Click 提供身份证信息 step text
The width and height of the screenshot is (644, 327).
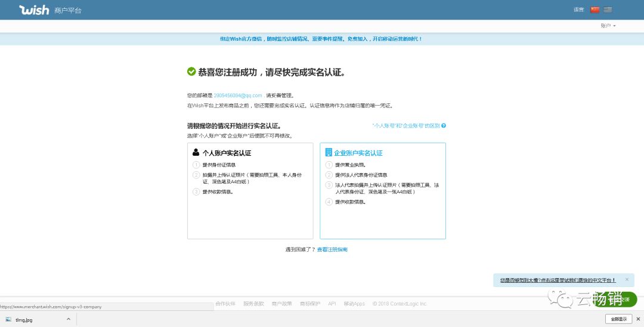(219, 165)
